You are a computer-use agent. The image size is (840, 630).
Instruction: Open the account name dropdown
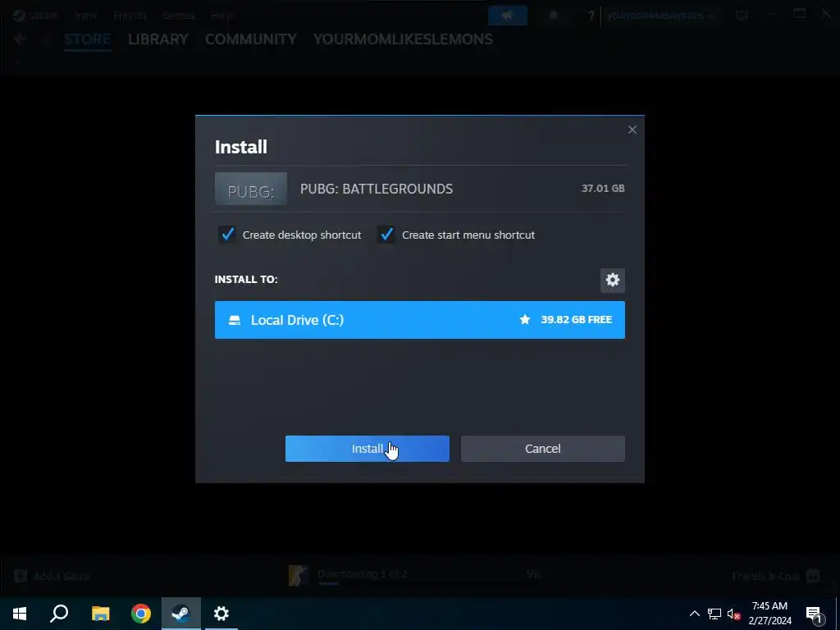[660, 16]
